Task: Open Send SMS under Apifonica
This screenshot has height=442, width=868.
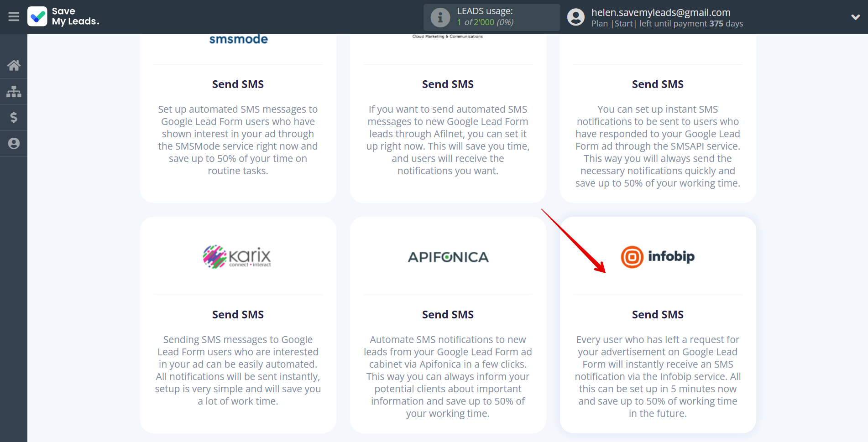Action: point(448,315)
